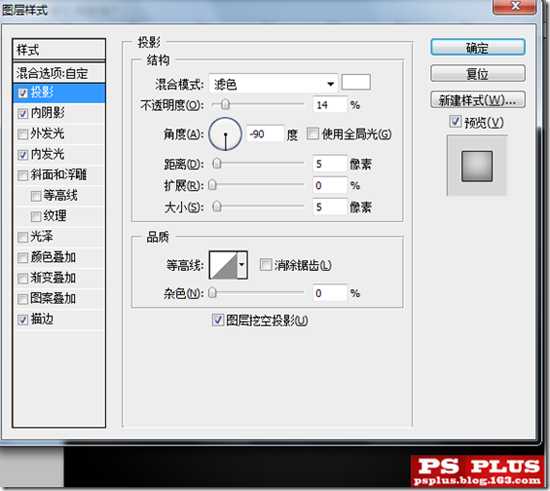Click the 大小 size slider handle
The width and height of the screenshot is (550, 491).
click(217, 207)
